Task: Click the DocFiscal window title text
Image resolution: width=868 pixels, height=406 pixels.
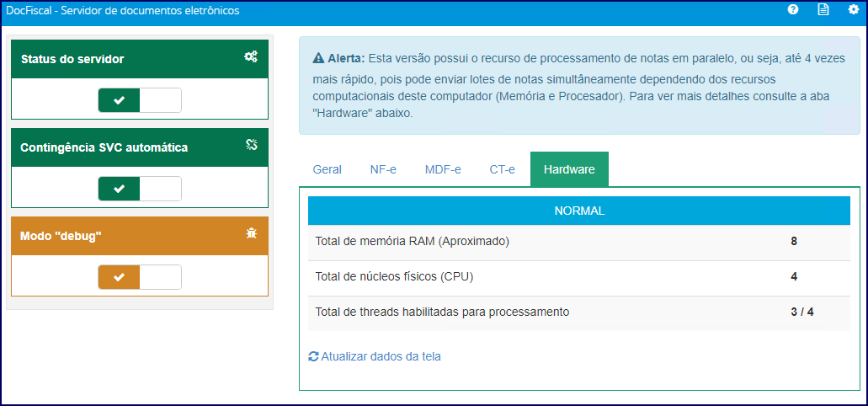Action: tap(122, 10)
